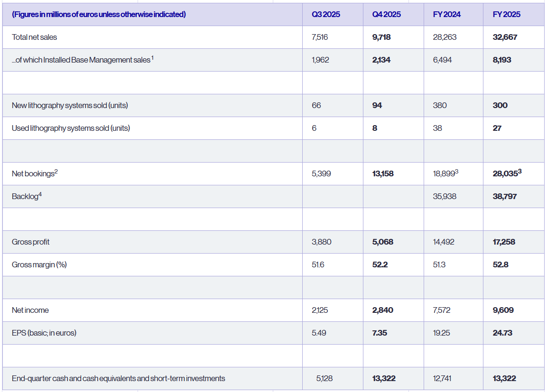547x392 pixels.
Task: Select FY 2025 backlog value 38,797
Action: (x=505, y=196)
